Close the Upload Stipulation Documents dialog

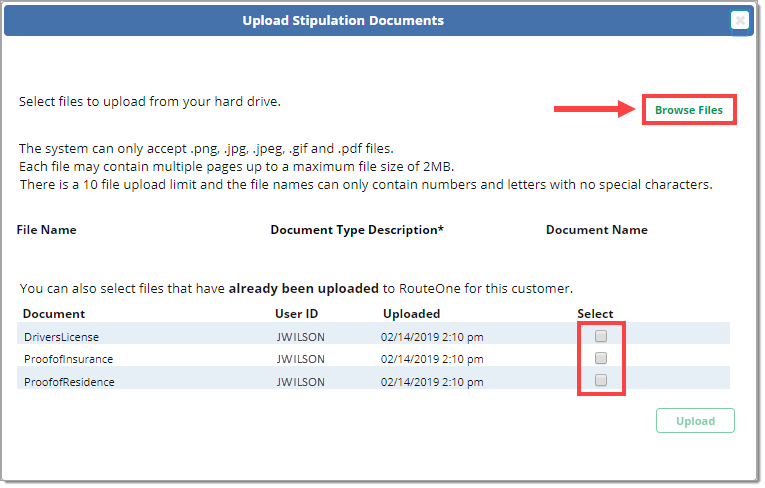tap(739, 20)
